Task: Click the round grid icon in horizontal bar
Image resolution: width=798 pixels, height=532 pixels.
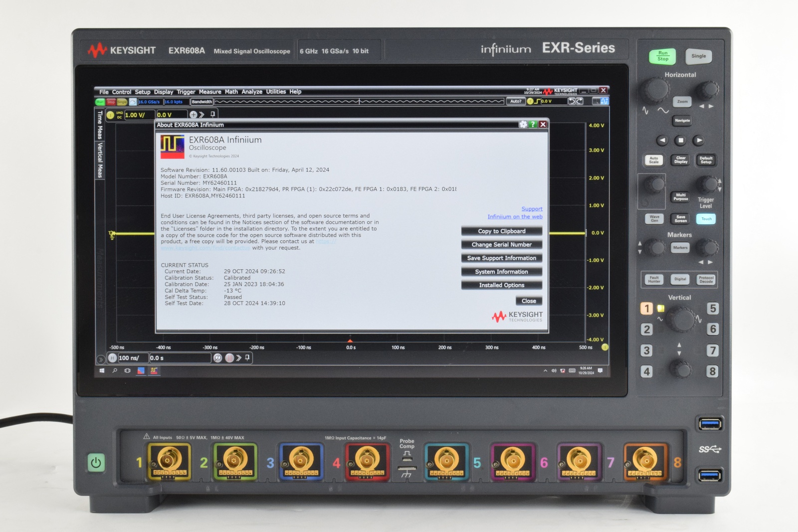Action: (x=229, y=358)
